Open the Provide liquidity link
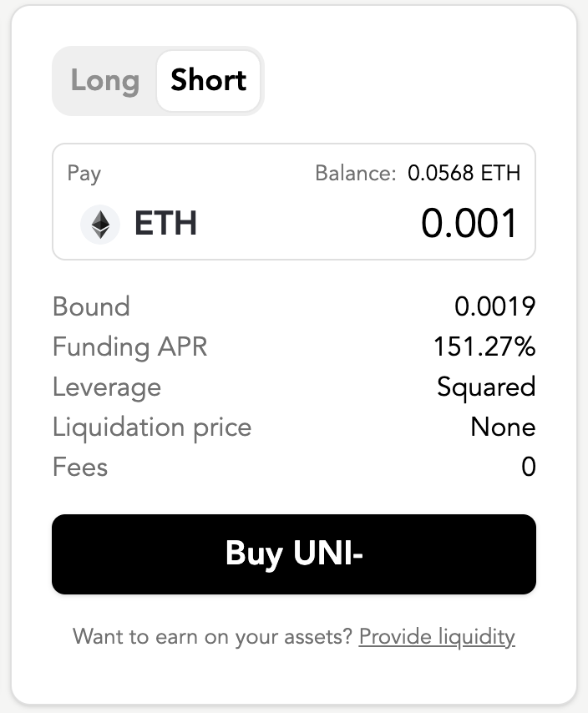The width and height of the screenshot is (588, 713). (x=437, y=637)
